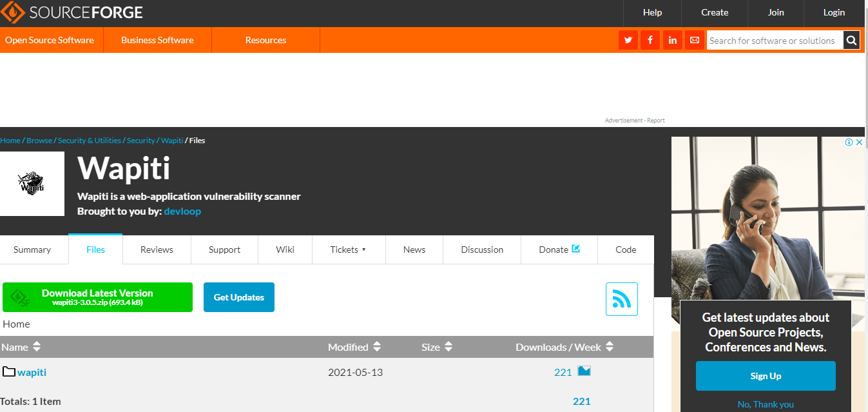The height and width of the screenshot is (412, 868).
Task: Open the News tab
Action: (414, 250)
